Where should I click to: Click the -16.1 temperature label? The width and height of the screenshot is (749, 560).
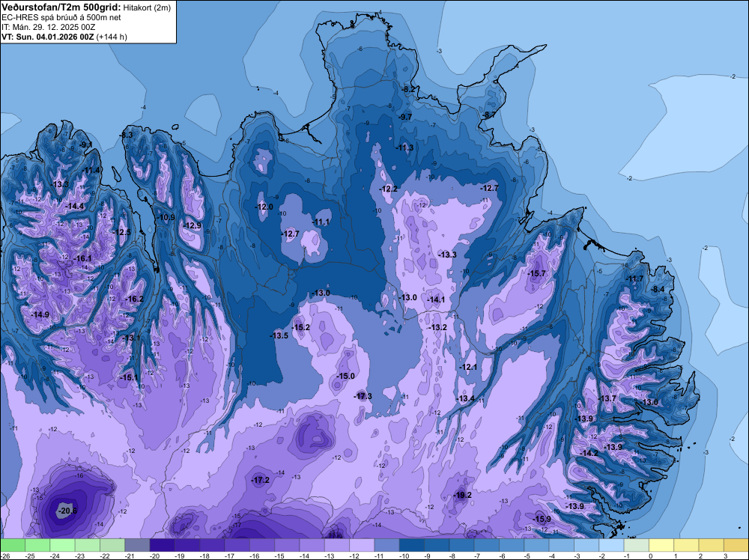(x=82, y=258)
